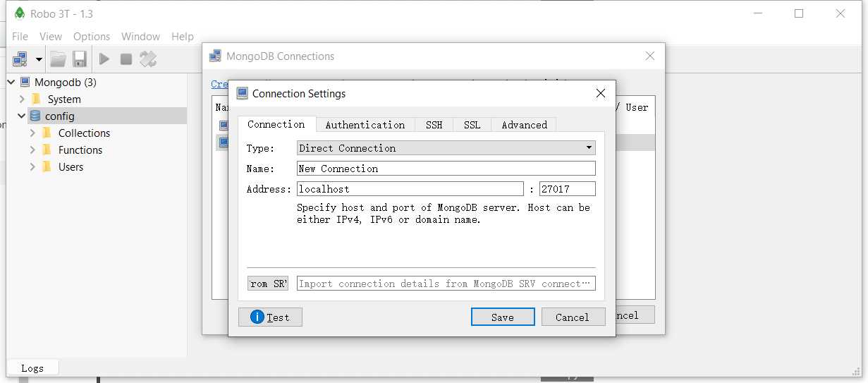Click Cancel in Connection Settings dialog
This screenshot has width=868, height=383.
[573, 317]
